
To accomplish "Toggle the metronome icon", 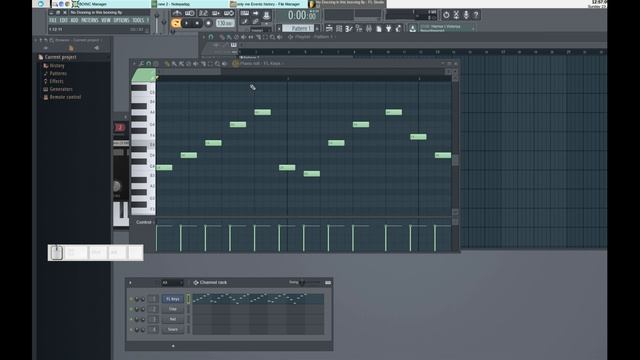I will 177,13.
